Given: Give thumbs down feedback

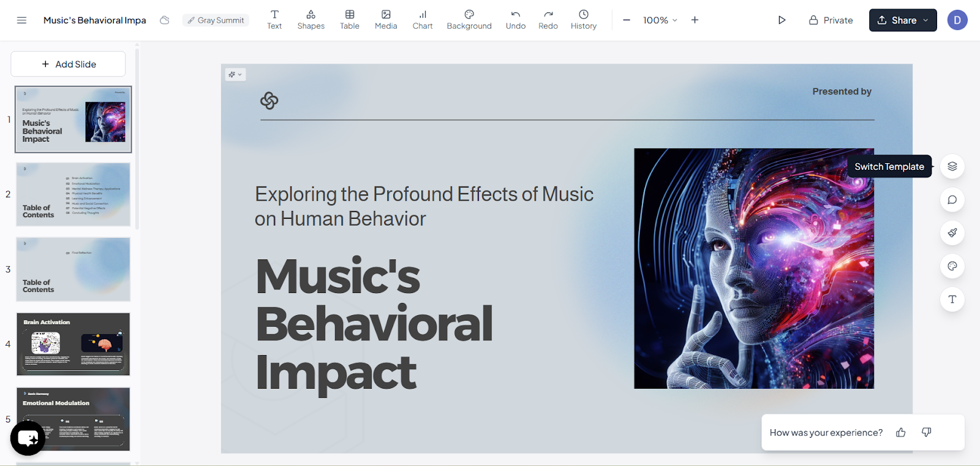Looking at the screenshot, I should coord(927,432).
